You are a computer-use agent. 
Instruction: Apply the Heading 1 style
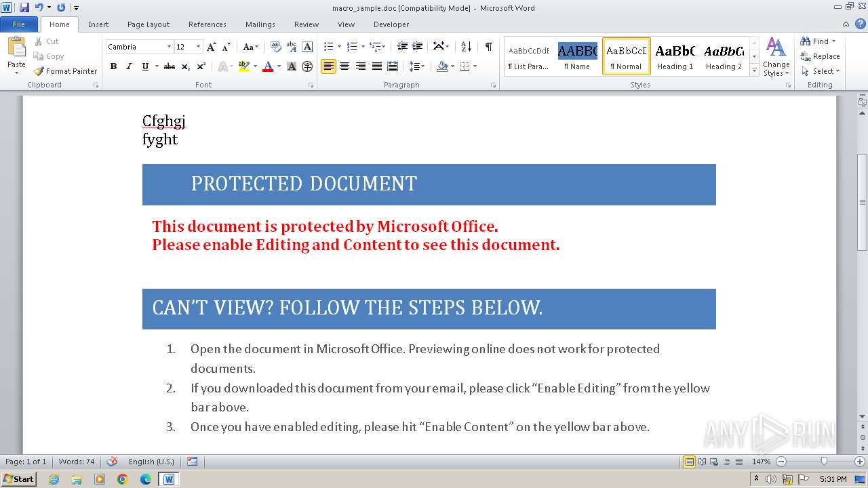(675, 56)
